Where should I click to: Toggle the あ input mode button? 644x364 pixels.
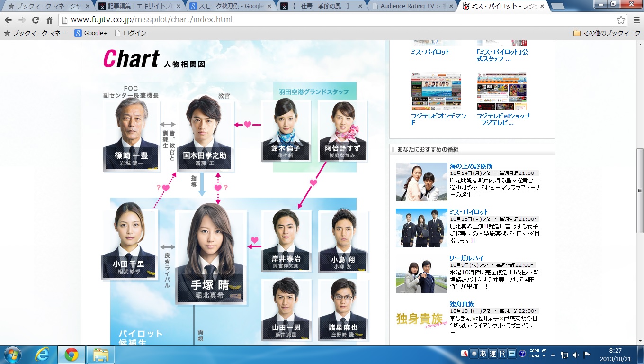[x=483, y=354]
